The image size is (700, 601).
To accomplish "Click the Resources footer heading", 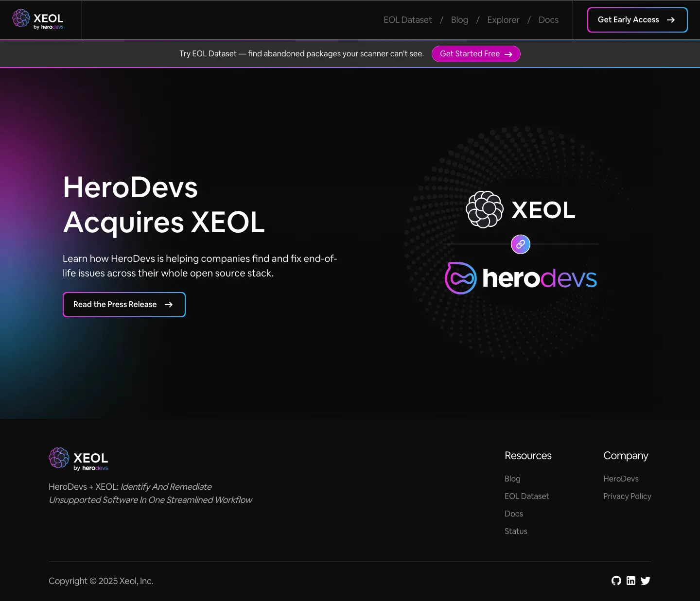I will (x=528, y=456).
